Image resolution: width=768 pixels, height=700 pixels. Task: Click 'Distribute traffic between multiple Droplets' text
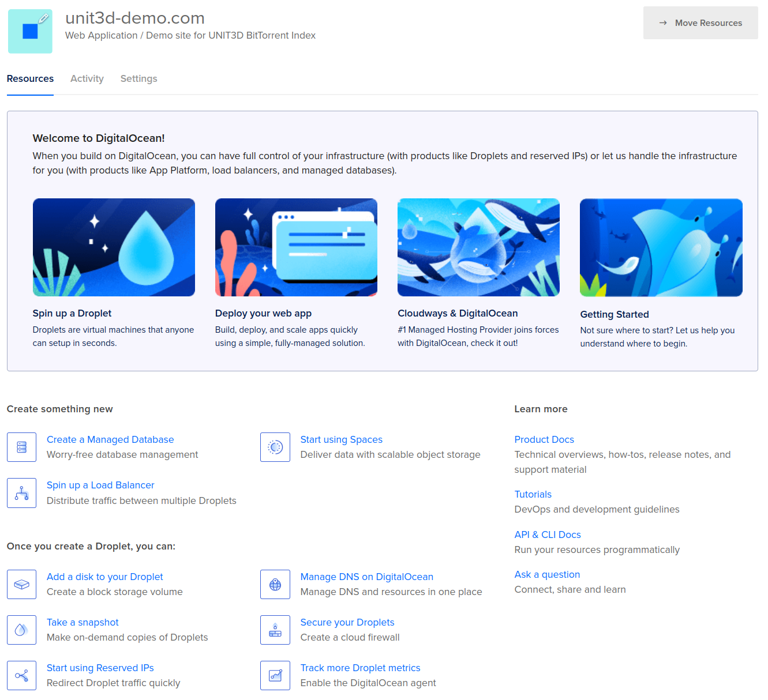coord(141,500)
